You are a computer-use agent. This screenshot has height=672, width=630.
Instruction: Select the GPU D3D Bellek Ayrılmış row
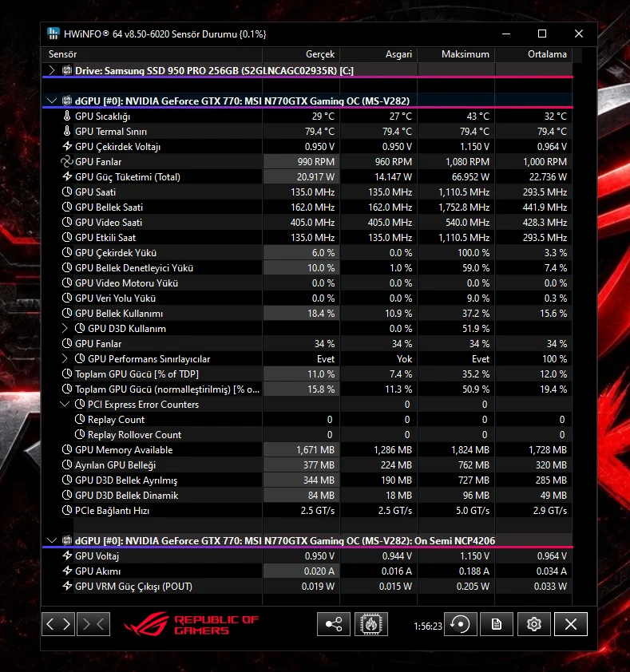click(x=307, y=480)
